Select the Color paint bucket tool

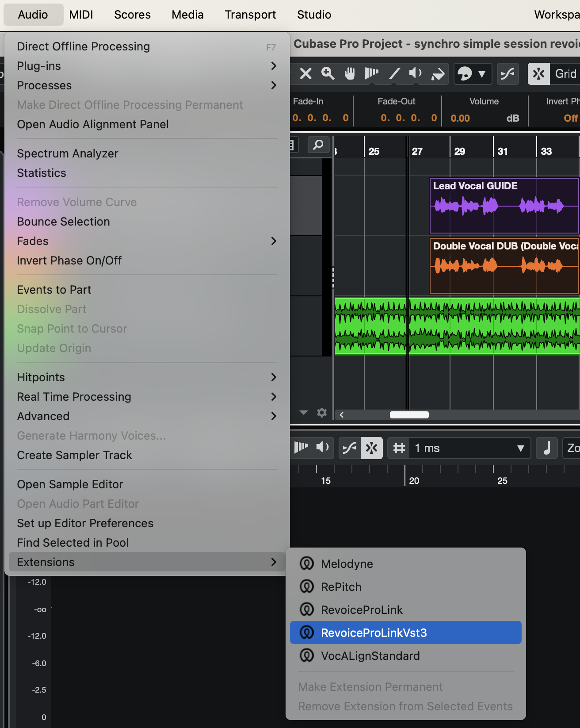[x=438, y=73]
